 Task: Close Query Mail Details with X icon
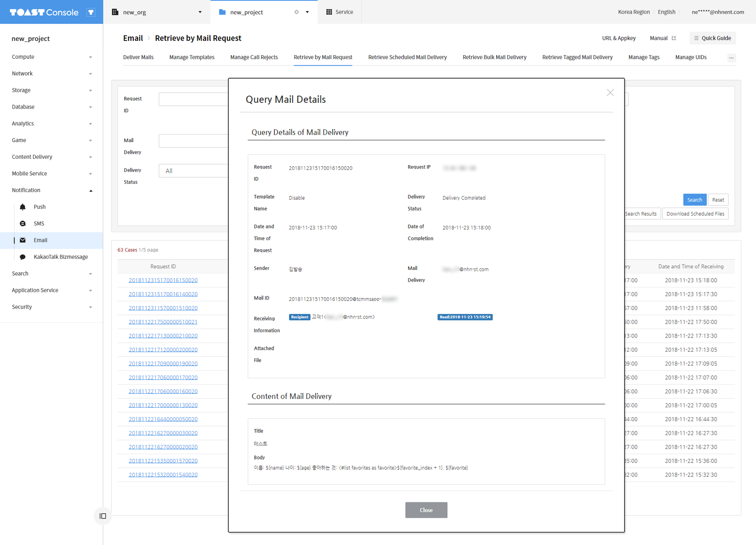point(610,93)
